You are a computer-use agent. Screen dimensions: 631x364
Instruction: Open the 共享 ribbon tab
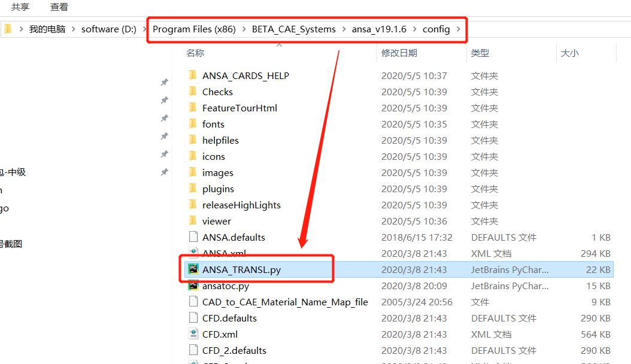pyautogui.click(x=20, y=7)
